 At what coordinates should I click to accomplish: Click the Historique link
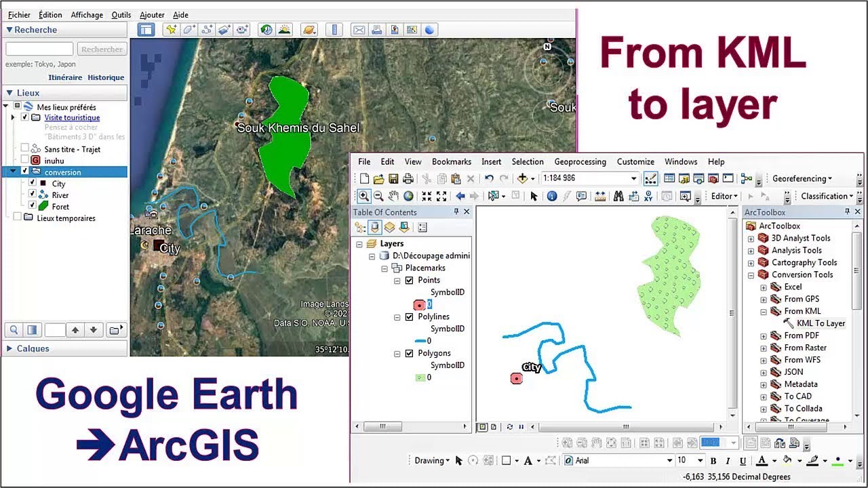click(106, 78)
